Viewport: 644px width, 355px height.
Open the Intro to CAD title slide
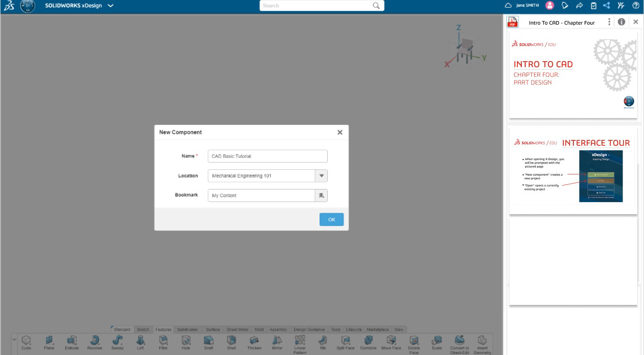[x=573, y=74]
